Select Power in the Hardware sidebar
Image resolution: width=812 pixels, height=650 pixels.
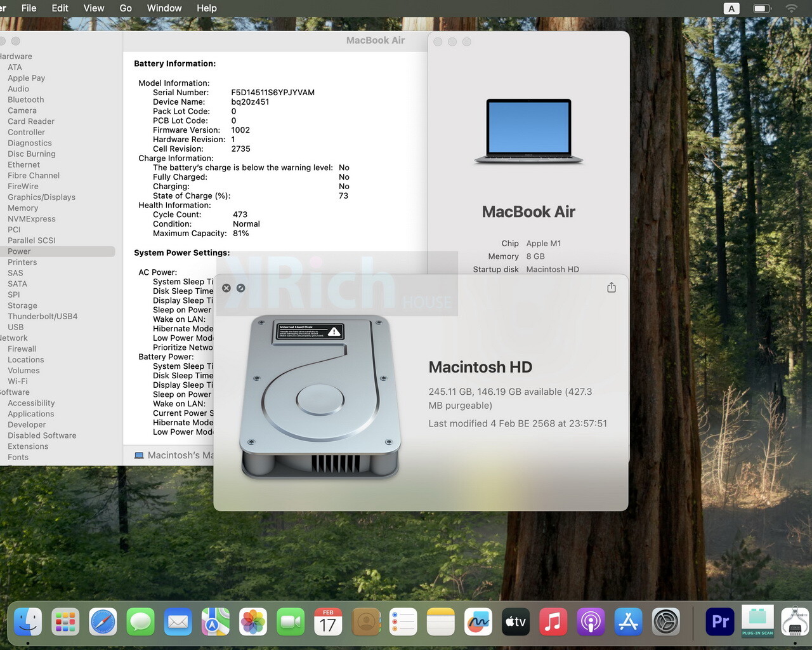[57, 251]
